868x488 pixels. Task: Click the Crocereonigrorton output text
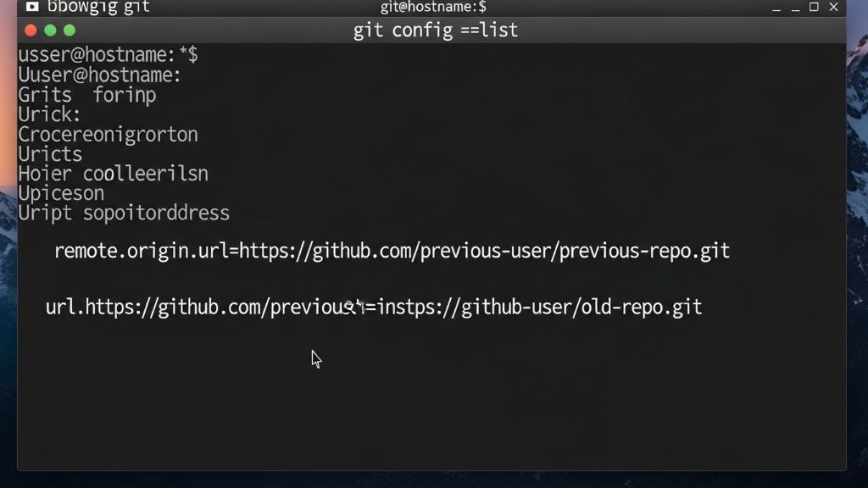[x=108, y=134]
